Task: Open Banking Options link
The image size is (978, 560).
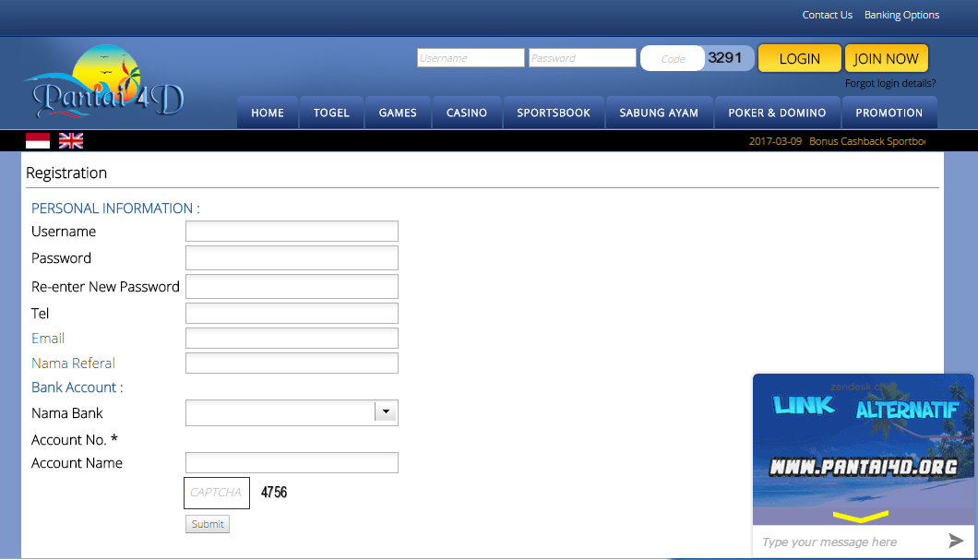Action: point(902,15)
